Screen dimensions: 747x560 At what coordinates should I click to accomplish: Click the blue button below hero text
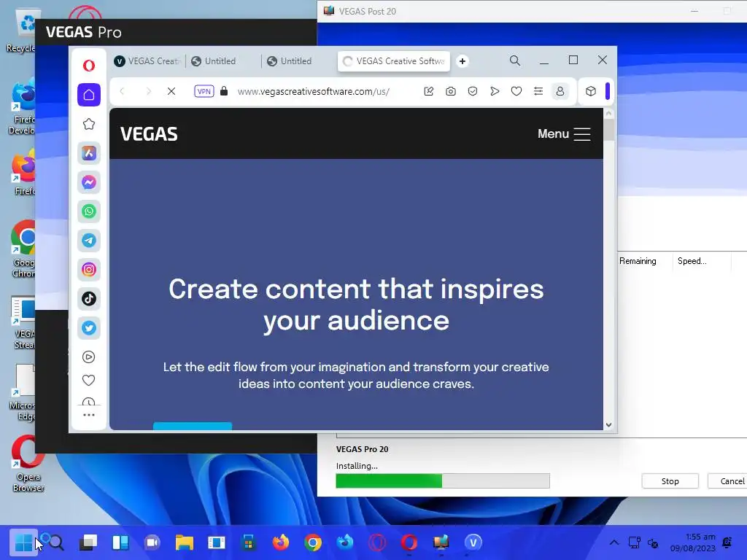pos(193,426)
